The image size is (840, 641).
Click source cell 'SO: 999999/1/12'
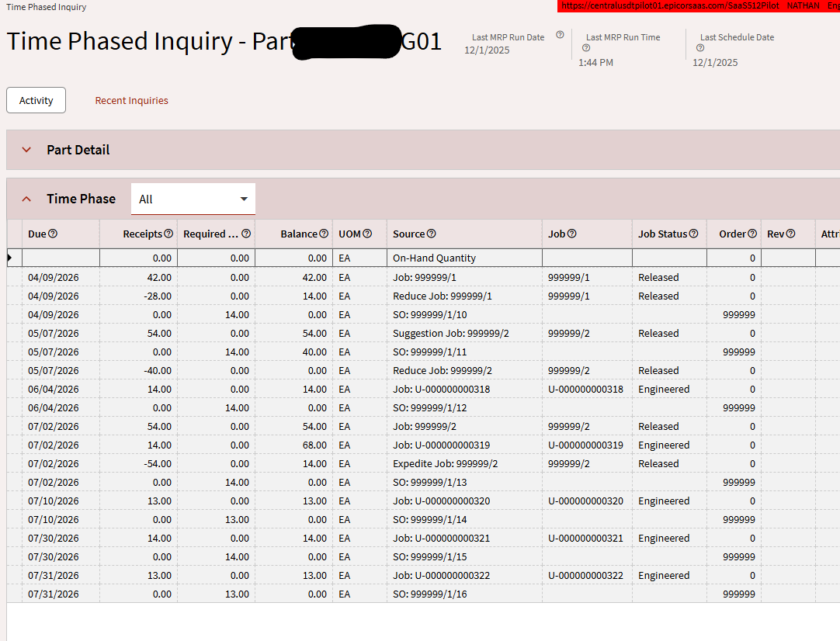pyautogui.click(x=464, y=407)
